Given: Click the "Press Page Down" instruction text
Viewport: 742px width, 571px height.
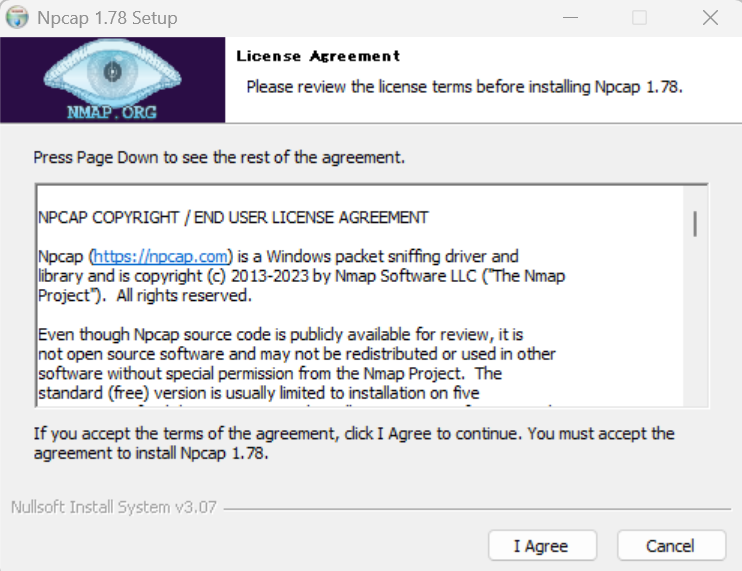Looking at the screenshot, I should pyautogui.click(x=219, y=157).
